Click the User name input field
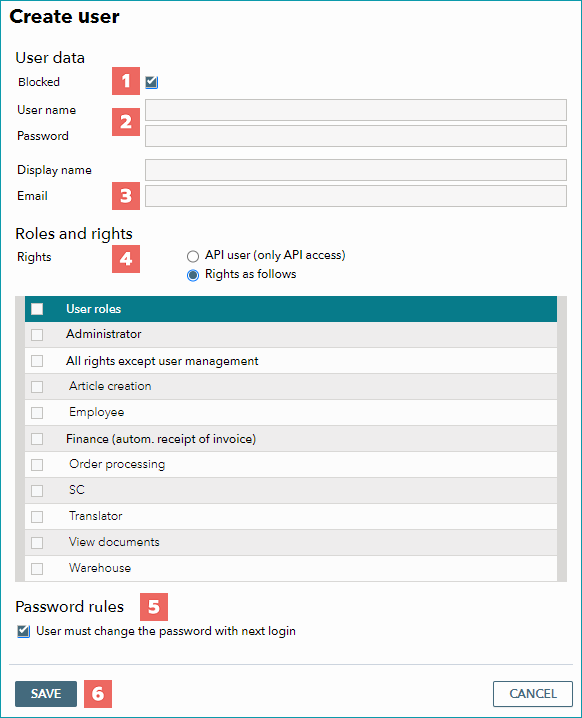 tap(356, 110)
